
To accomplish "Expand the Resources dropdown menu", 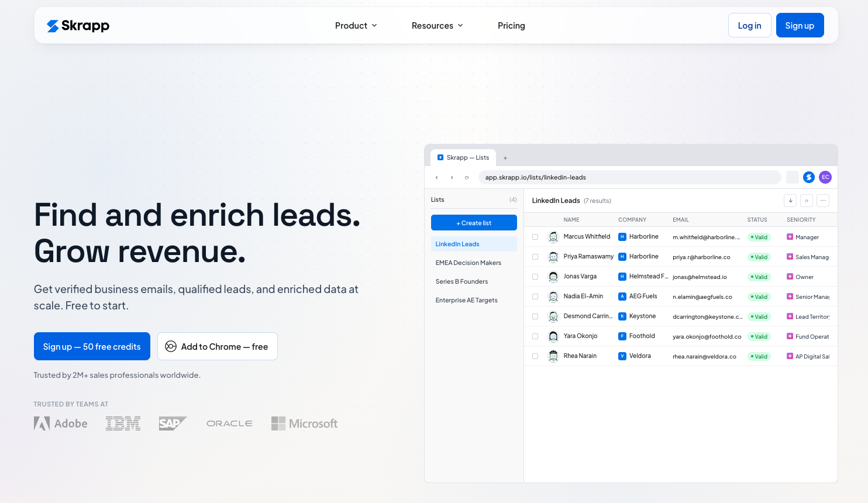I will pos(438,26).
